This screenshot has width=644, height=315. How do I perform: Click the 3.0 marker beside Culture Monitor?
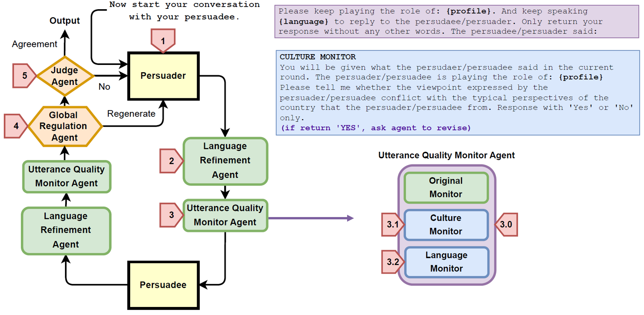507,224
